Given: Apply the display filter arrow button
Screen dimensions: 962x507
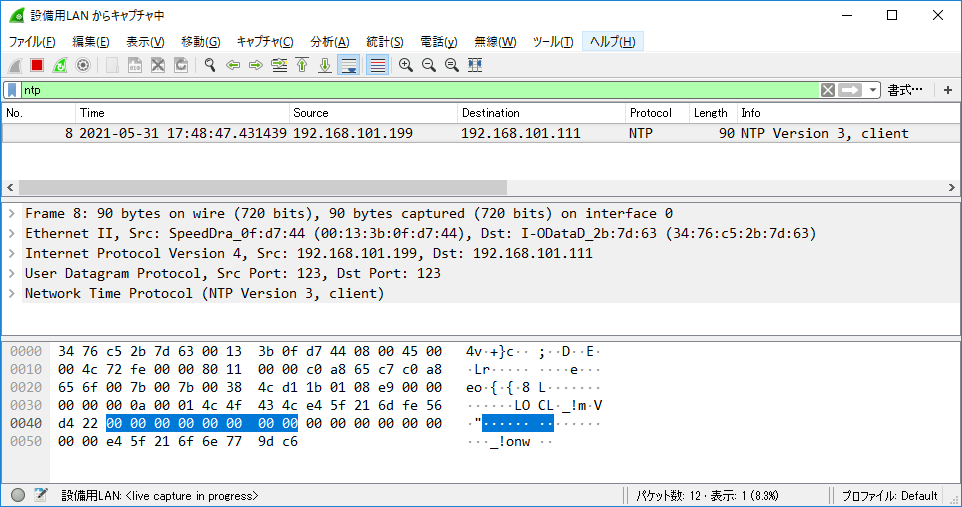Looking at the screenshot, I should [x=850, y=90].
